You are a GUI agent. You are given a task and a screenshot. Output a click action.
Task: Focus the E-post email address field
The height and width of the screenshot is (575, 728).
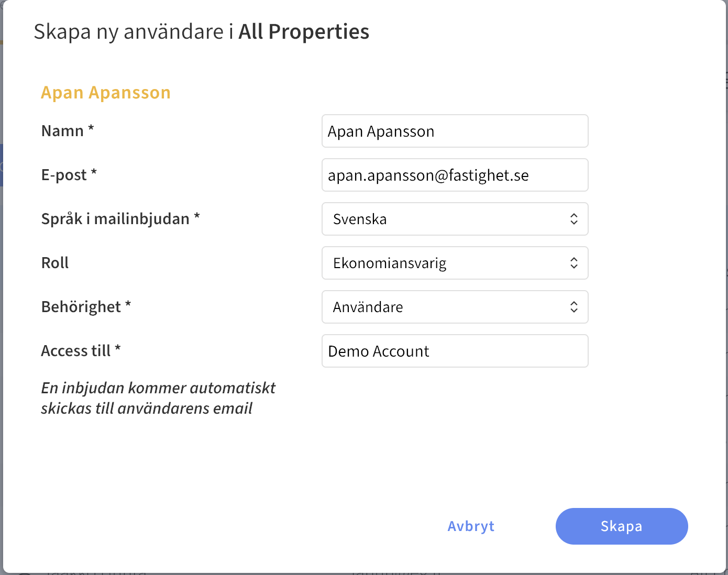point(455,175)
